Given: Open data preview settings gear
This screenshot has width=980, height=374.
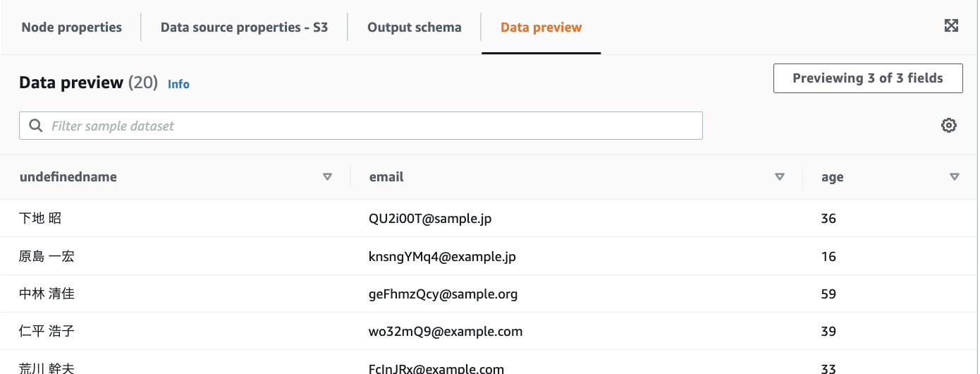Looking at the screenshot, I should coord(949,126).
